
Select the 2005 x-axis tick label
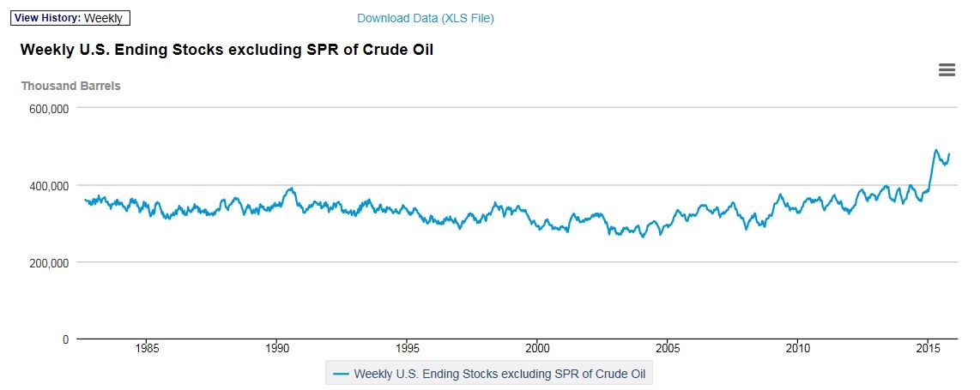coord(668,349)
